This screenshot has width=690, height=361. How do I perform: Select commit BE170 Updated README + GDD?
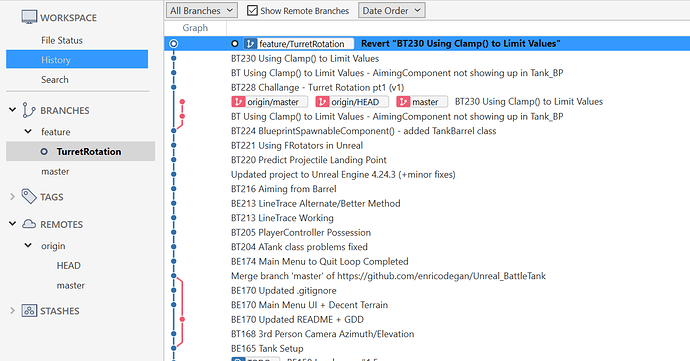point(297,319)
